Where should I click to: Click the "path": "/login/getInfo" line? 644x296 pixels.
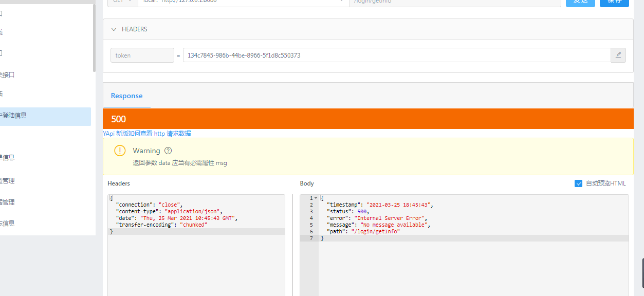[x=363, y=231]
